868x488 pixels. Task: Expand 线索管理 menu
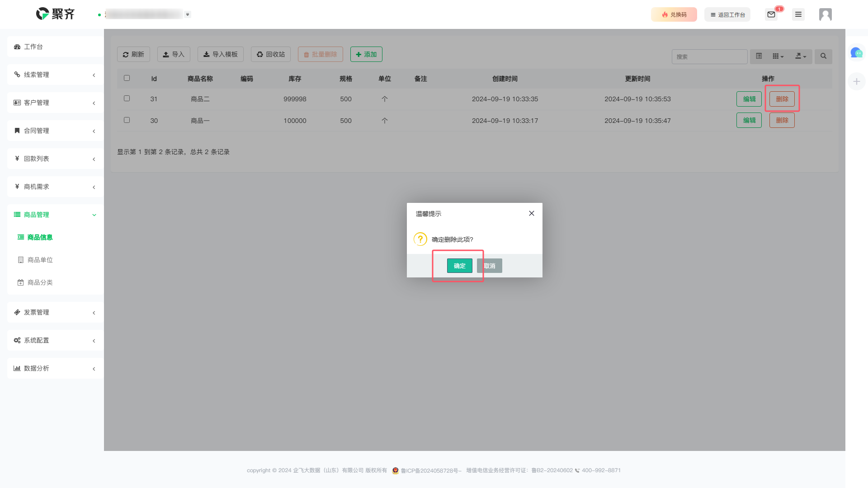point(56,75)
